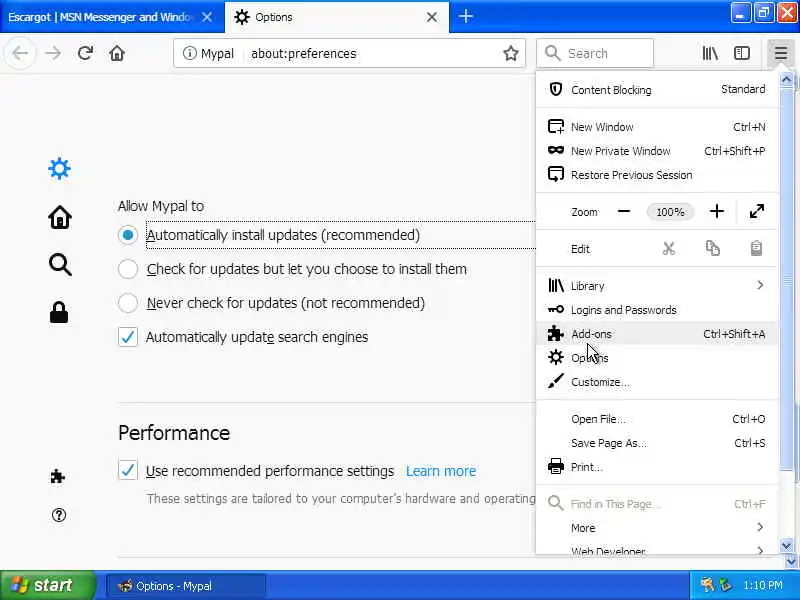Click the Copy icon in Edit row
The image size is (800, 600).
[713, 248]
